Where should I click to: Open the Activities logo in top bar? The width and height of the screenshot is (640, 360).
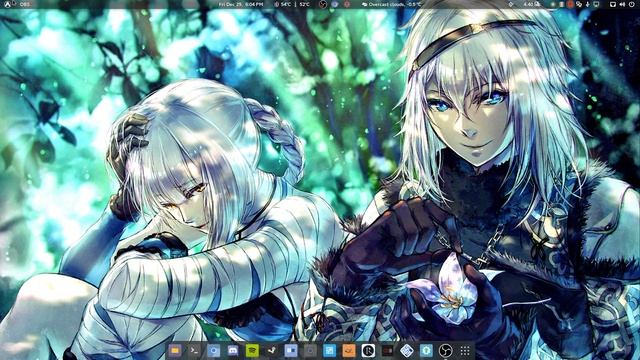point(8,4)
